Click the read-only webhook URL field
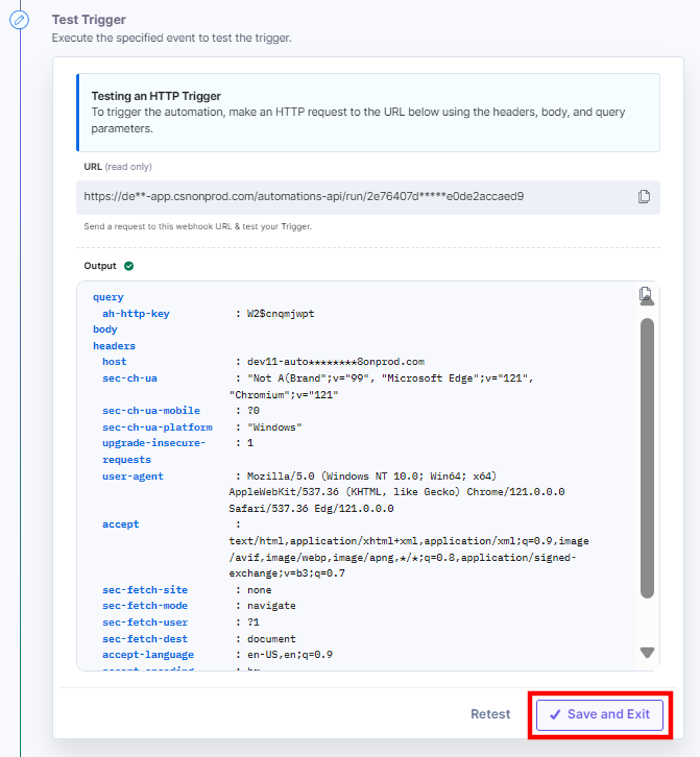The height and width of the screenshot is (757, 700). 368,197
